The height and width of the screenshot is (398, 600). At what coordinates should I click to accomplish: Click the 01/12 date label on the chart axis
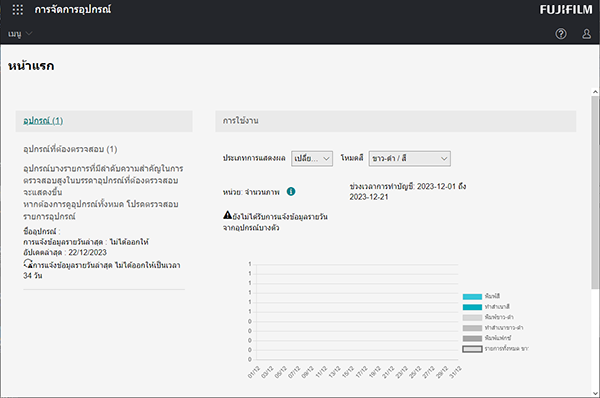coord(254,372)
